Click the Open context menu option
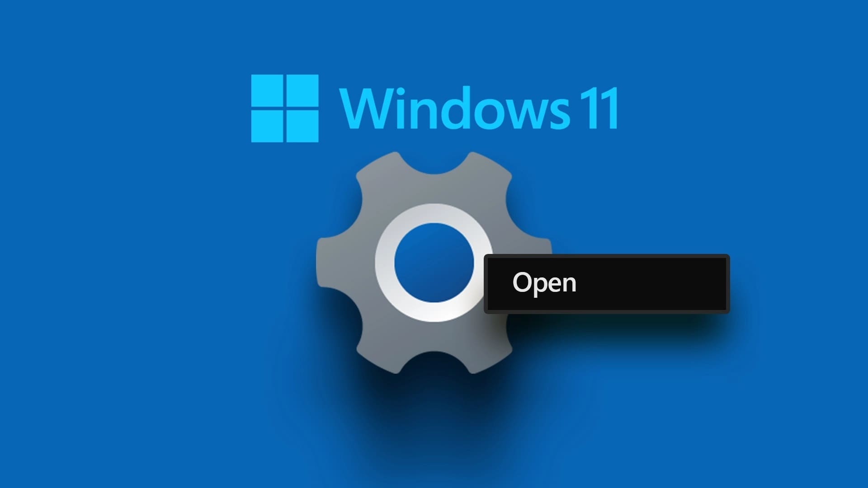868x488 pixels. (x=605, y=282)
